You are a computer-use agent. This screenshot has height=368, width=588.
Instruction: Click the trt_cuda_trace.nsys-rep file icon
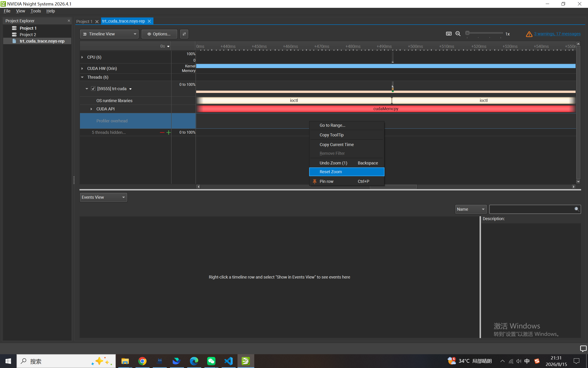point(14,41)
